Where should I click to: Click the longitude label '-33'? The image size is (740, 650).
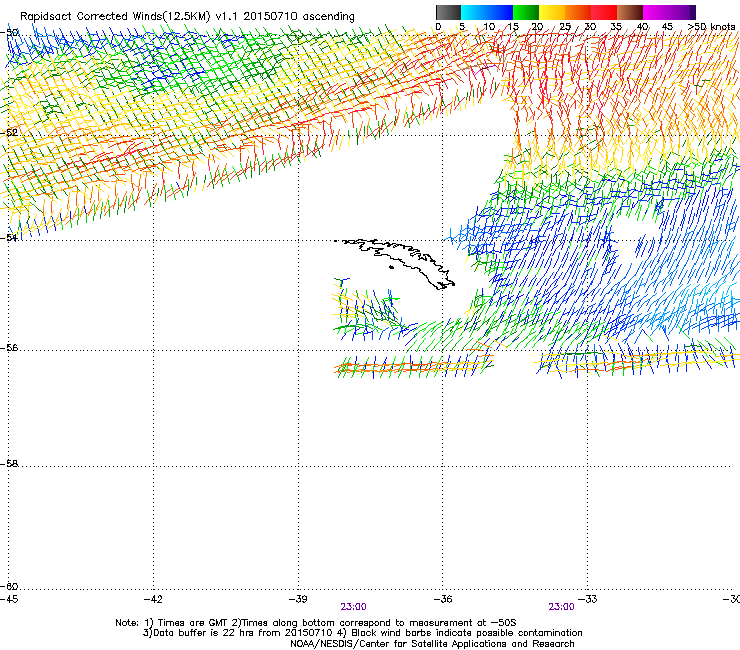588,599
